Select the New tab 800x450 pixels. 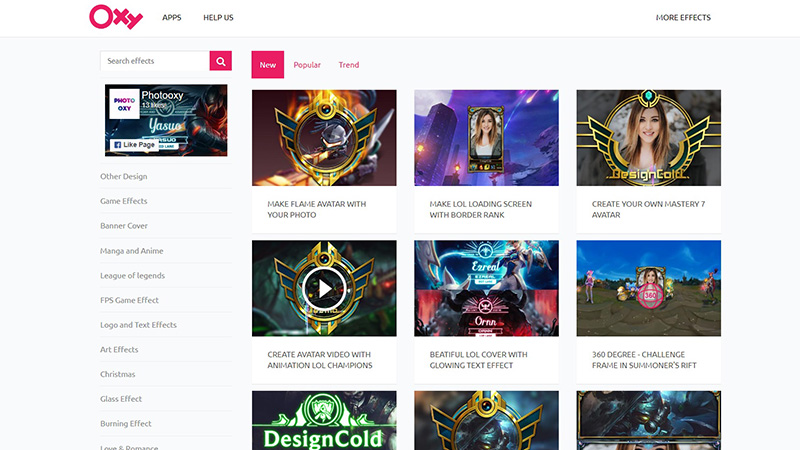pos(267,64)
